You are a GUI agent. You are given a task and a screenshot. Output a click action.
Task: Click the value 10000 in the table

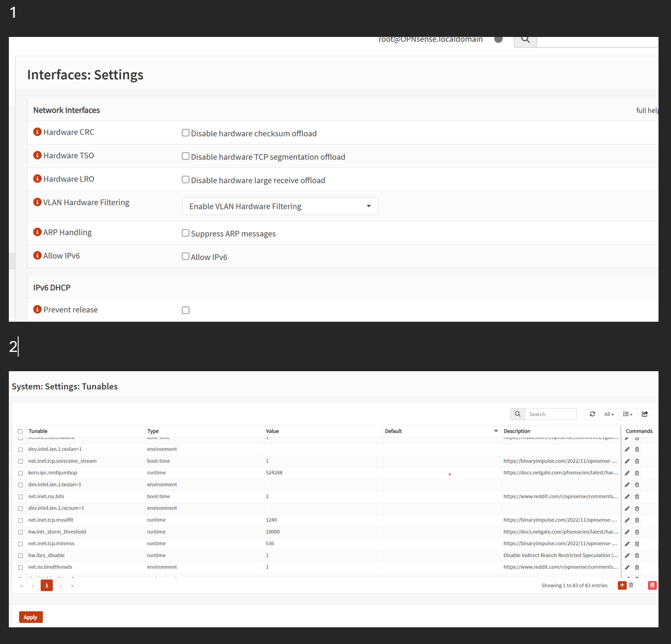(x=273, y=532)
